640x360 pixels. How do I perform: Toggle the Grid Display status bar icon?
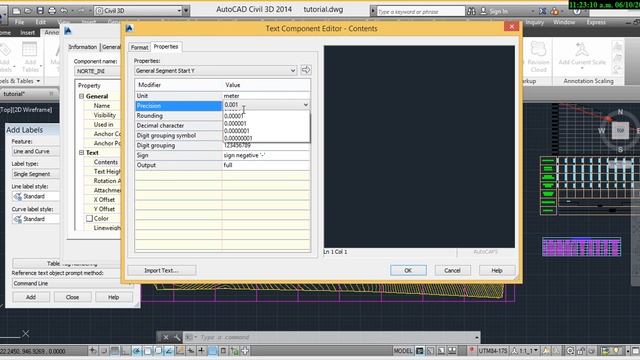tap(115, 351)
